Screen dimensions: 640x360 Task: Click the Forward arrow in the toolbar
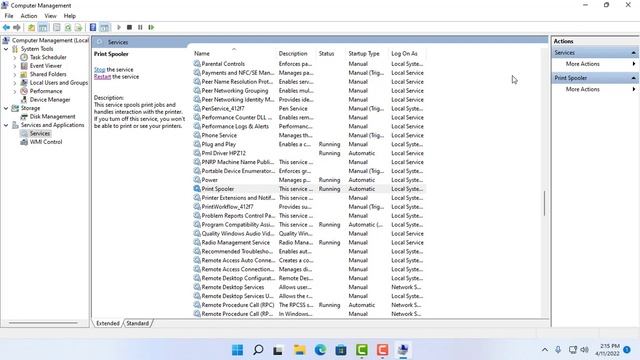pos(17,27)
